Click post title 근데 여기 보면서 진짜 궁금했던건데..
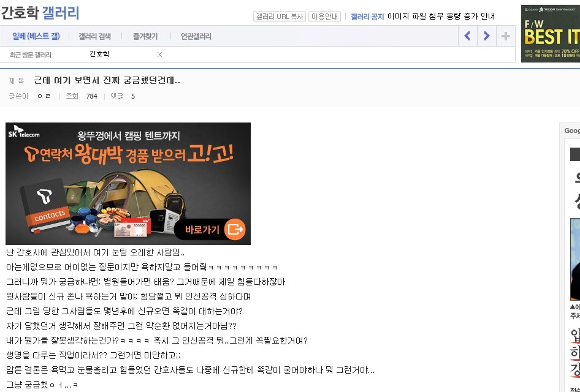580x392 pixels. 107,80
